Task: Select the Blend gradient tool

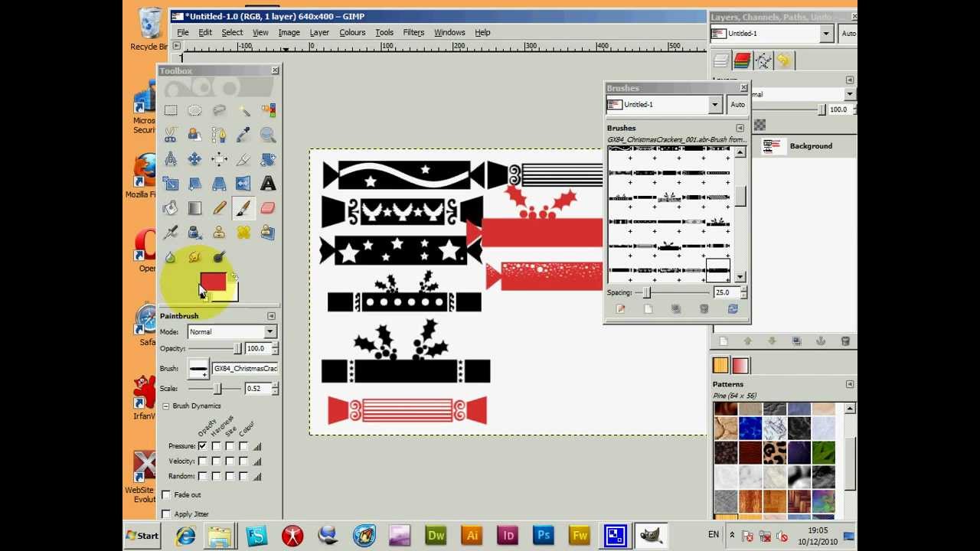Action: pyautogui.click(x=194, y=208)
